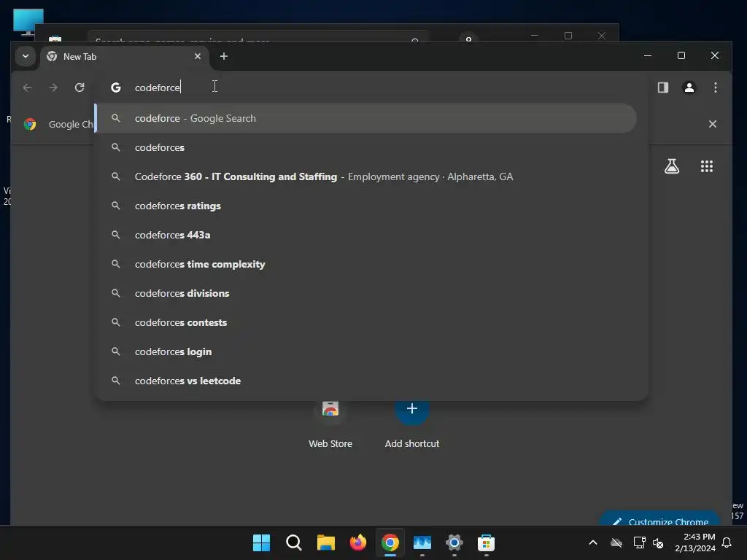Click the Chrome logo in the info bar
Image resolution: width=747 pixels, height=560 pixels.
pyautogui.click(x=30, y=124)
